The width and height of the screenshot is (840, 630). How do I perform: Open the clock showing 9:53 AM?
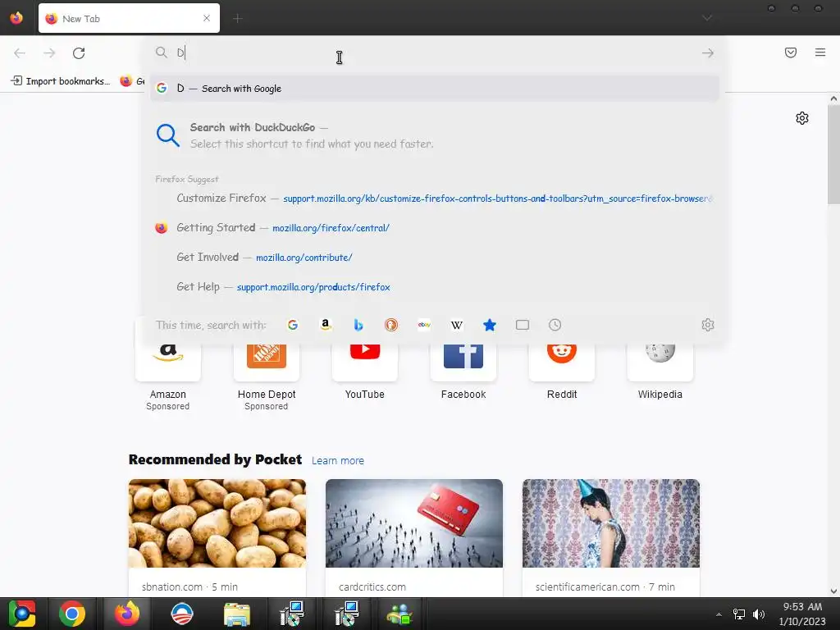click(802, 614)
